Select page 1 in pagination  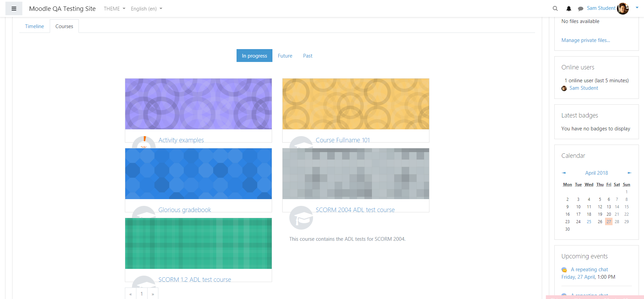pos(142,294)
